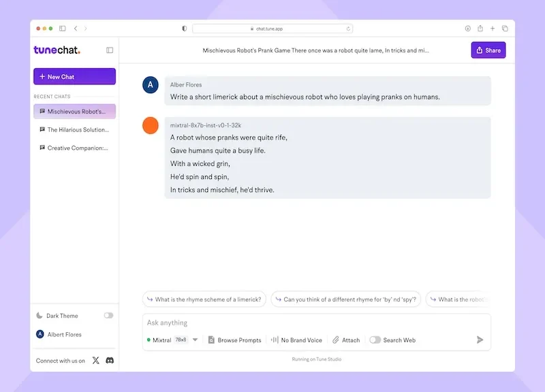
Task: Enable the Search Web toggle
Action: tap(375, 340)
